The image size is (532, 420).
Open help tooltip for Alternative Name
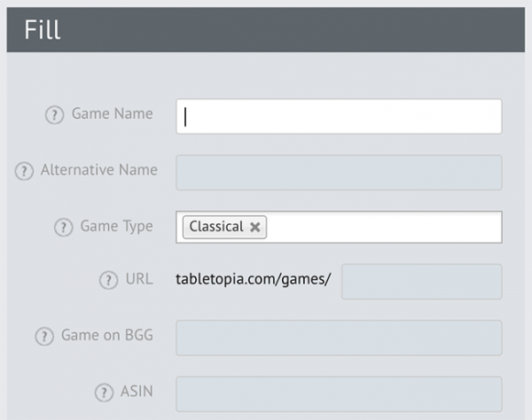tap(25, 171)
